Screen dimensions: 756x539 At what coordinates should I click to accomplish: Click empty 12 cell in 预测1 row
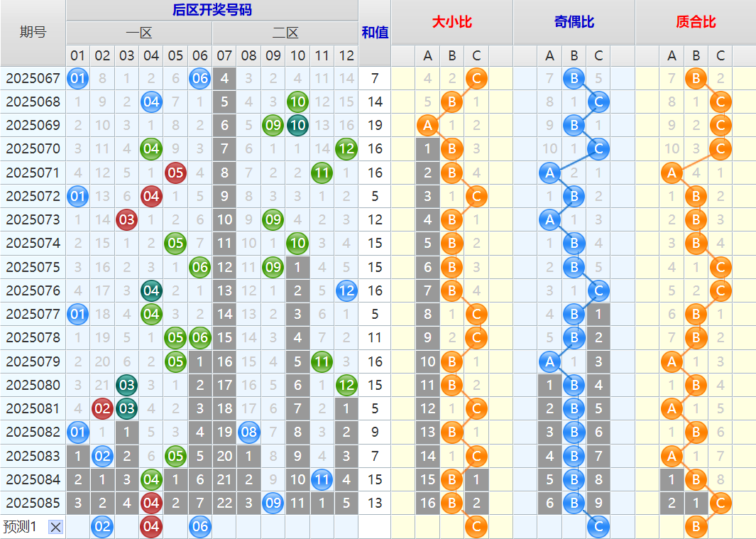coord(346,526)
